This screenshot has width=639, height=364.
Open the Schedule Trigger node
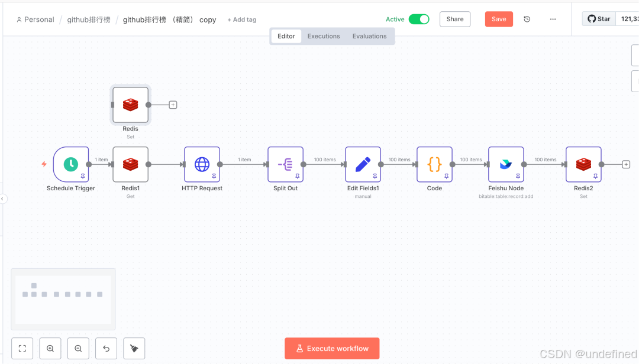coord(71,164)
